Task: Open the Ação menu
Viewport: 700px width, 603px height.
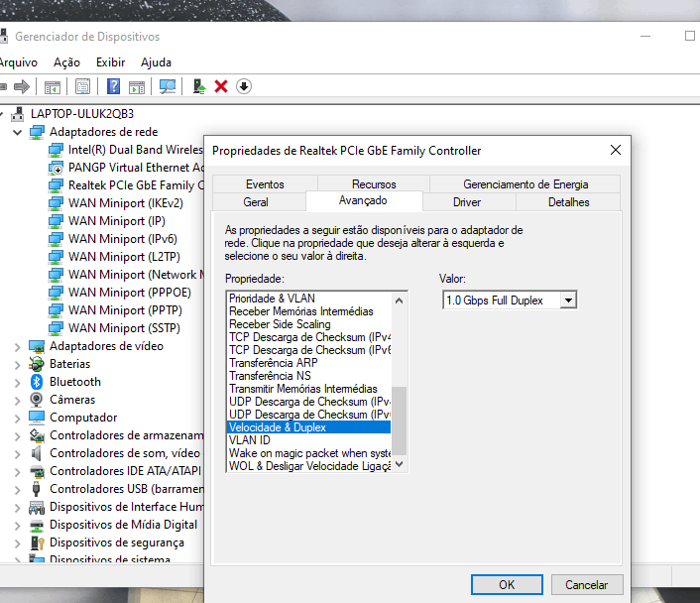Action: click(x=66, y=62)
